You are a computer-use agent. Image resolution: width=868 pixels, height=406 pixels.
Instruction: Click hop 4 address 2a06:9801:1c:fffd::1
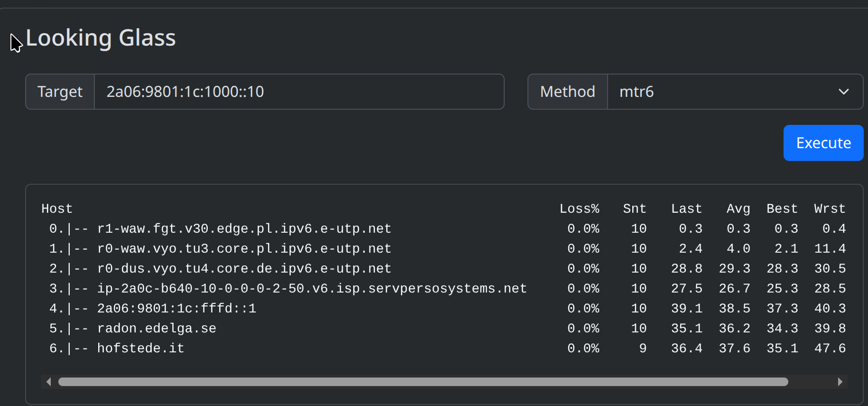tap(176, 309)
